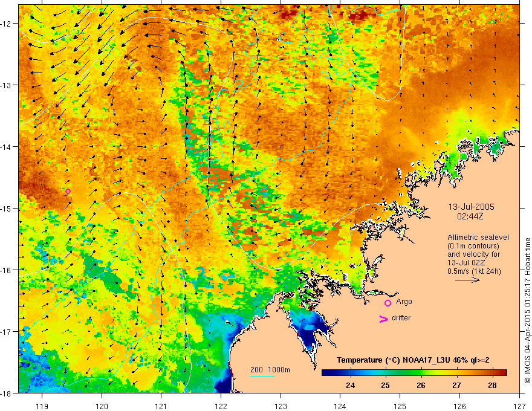Click the Temperature NOAA17_L3U colorbar title

[x=413, y=360]
